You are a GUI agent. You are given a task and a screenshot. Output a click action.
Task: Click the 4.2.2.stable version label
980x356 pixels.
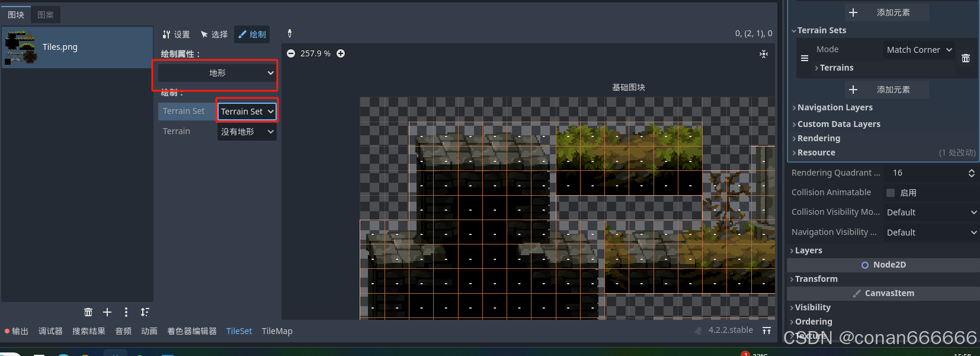click(731, 330)
